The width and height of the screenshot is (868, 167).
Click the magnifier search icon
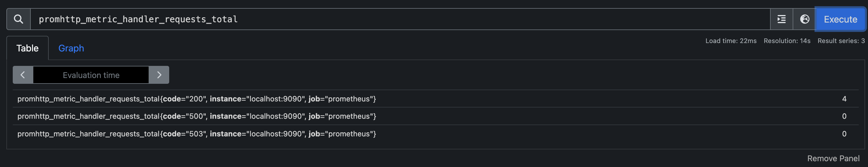[19, 19]
